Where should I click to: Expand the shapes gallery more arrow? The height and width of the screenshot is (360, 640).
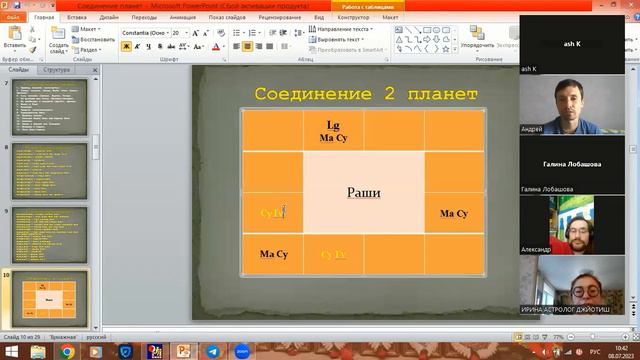(455, 49)
